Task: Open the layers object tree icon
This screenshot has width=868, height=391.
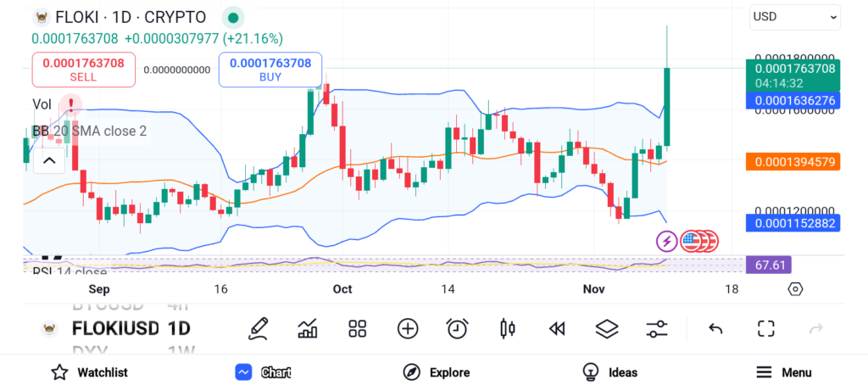Action: point(607,328)
